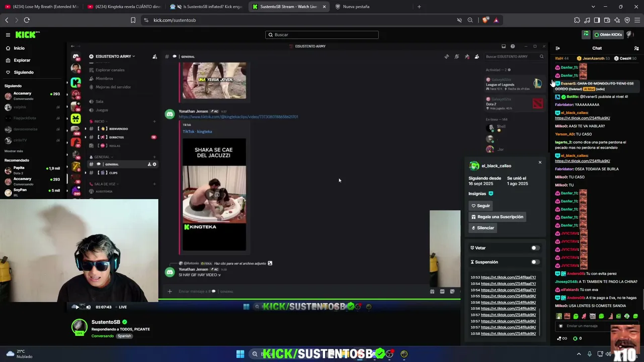Viewport: 644px width, 362px height.
Task: Add a channel to the GENERAL category
Action: [154, 157]
